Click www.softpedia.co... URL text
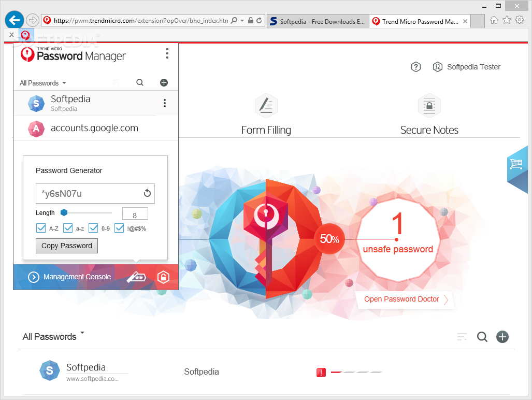Screen dimensions: 532x400 click(92, 379)
